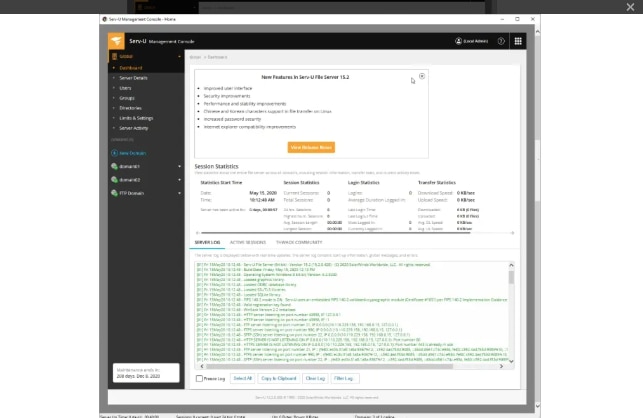This screenshot has width=643, height=418.
Task: Click View Release Notes button
Action: coord(311,147)
